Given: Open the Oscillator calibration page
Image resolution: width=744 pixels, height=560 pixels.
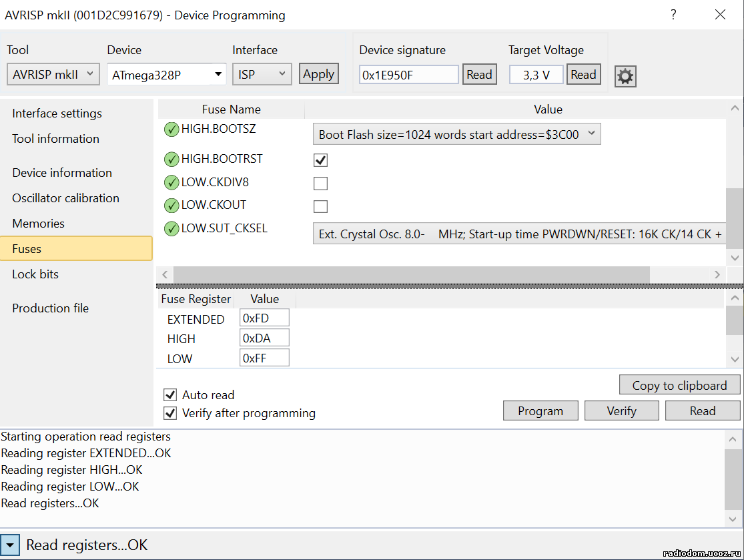Looking at the screenshot, I should [65, 198].
